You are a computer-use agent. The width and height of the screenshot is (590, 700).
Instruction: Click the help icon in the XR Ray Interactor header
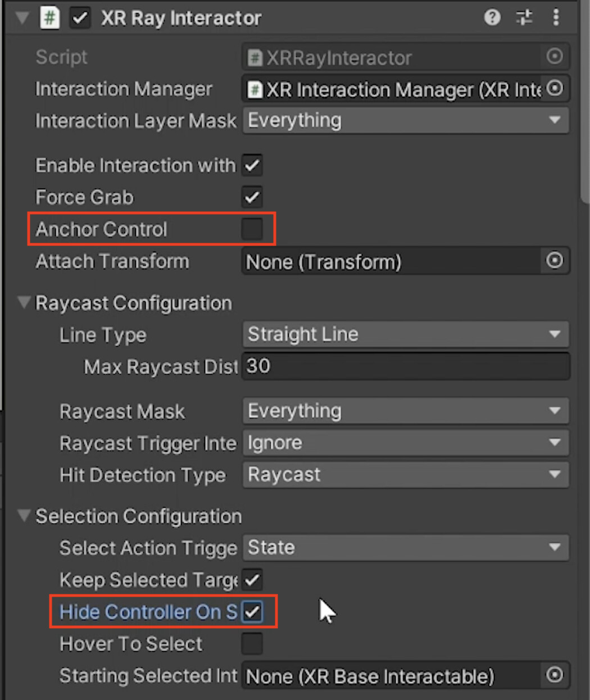pos(492,17)
